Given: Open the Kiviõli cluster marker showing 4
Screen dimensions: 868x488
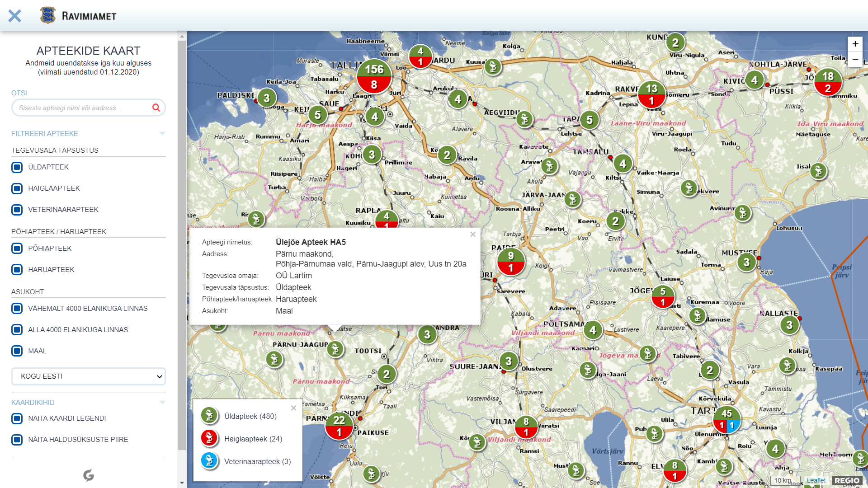Looking at the screenshot, I should [x=754, y=80].
